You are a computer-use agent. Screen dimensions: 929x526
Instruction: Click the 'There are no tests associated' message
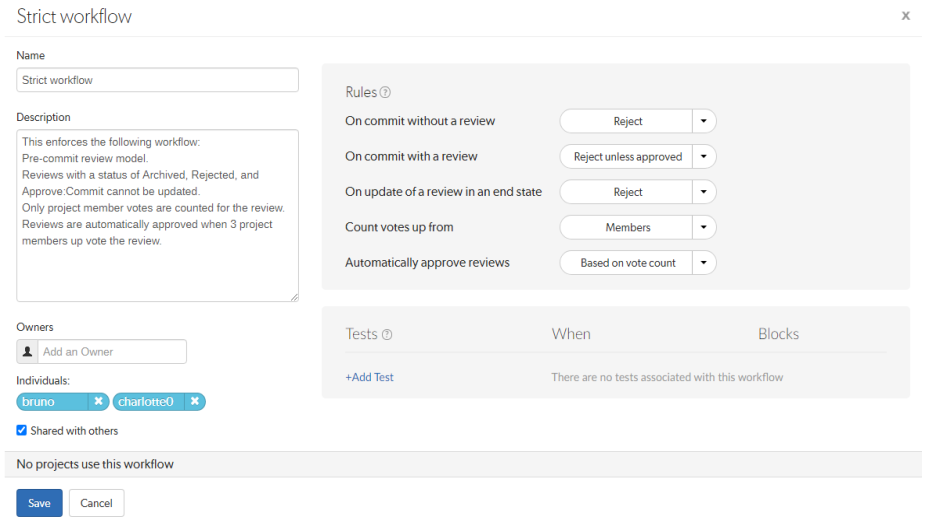667,377
